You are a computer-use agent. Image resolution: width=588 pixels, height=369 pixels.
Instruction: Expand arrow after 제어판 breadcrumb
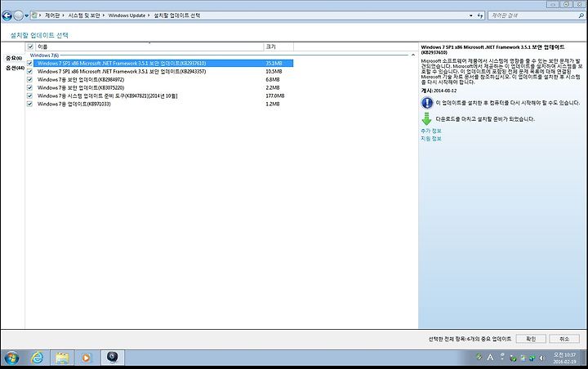(x=64, y=16)
